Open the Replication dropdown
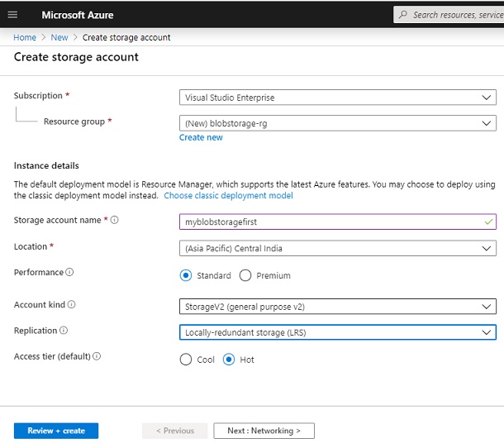504x448 pixels. 338,332
